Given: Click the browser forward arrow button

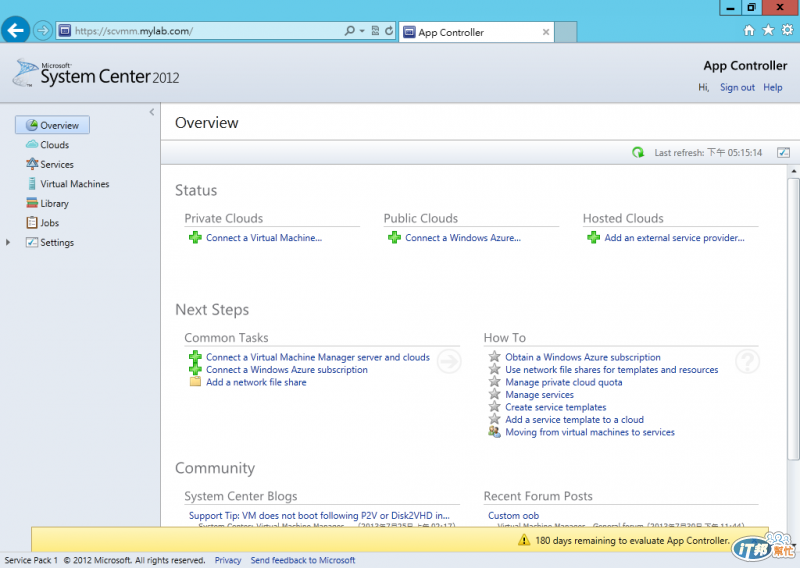Looking at the screenshot, I should pyautogui.click(x=43, y=31).
